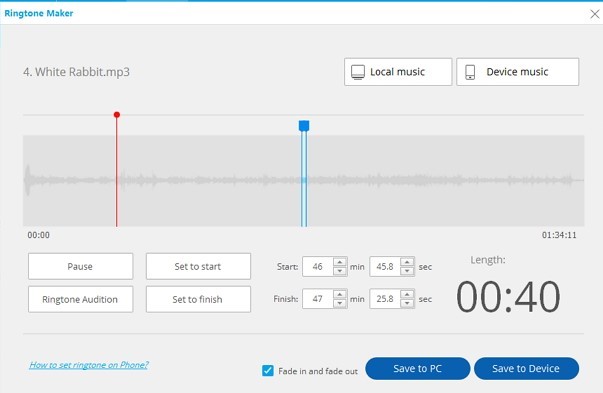Open How to set ringtone on Phone link

point(89,365)
